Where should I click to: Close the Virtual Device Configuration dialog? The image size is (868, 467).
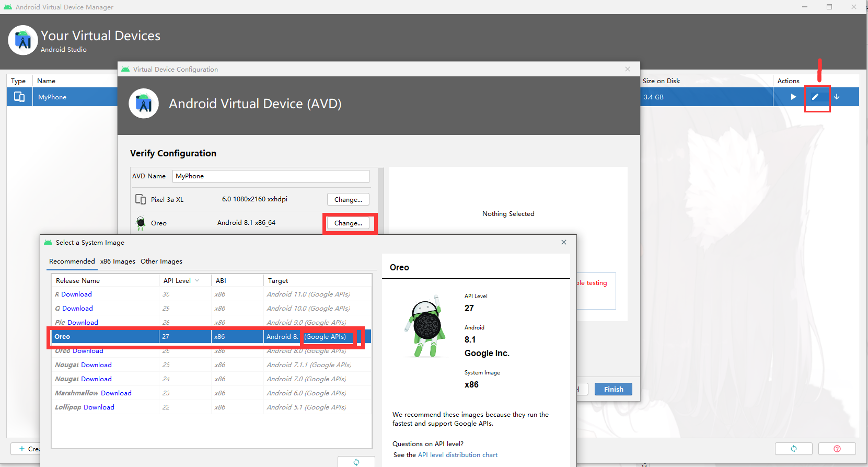(628, 69)
